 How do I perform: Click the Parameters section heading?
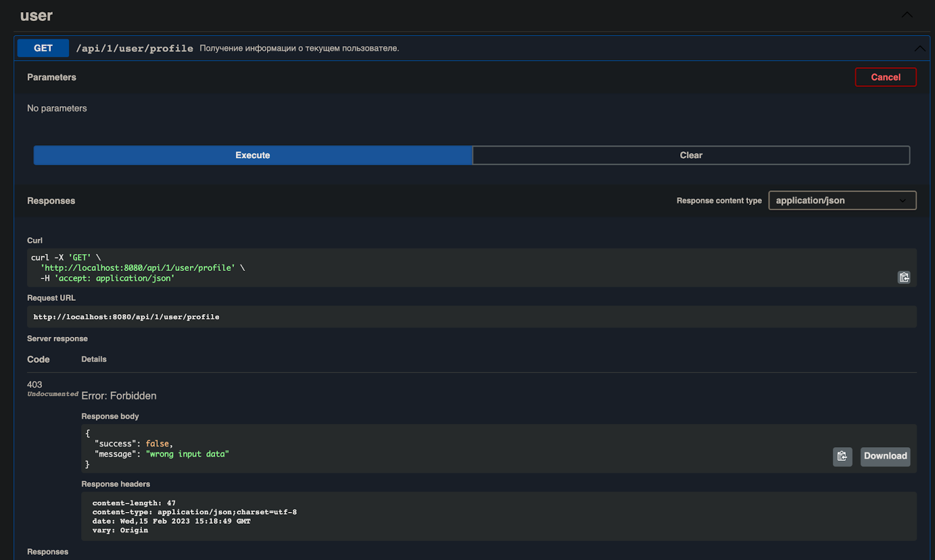[x=51, y=77]
